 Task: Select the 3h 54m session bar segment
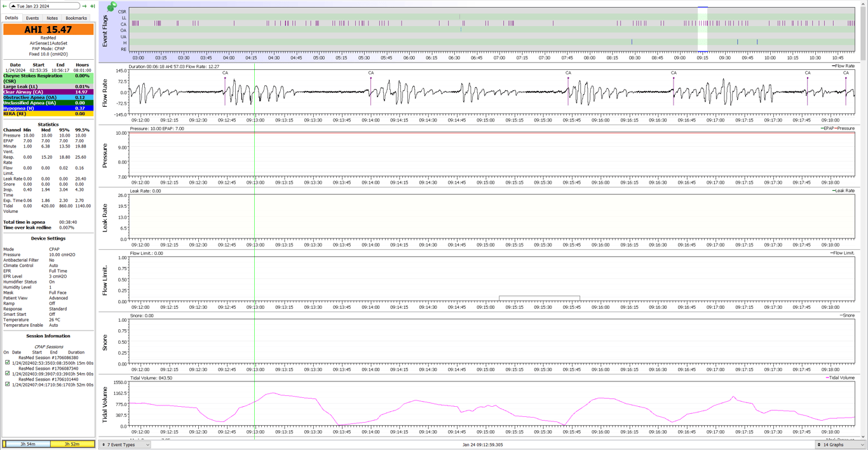[x=28, y=444]
